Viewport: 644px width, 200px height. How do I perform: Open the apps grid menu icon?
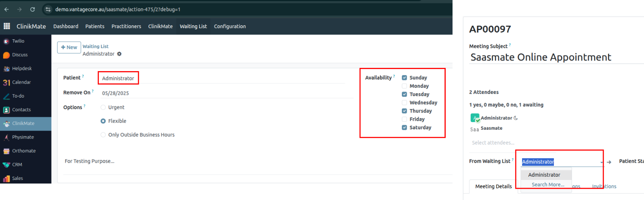tap(7, 26)
